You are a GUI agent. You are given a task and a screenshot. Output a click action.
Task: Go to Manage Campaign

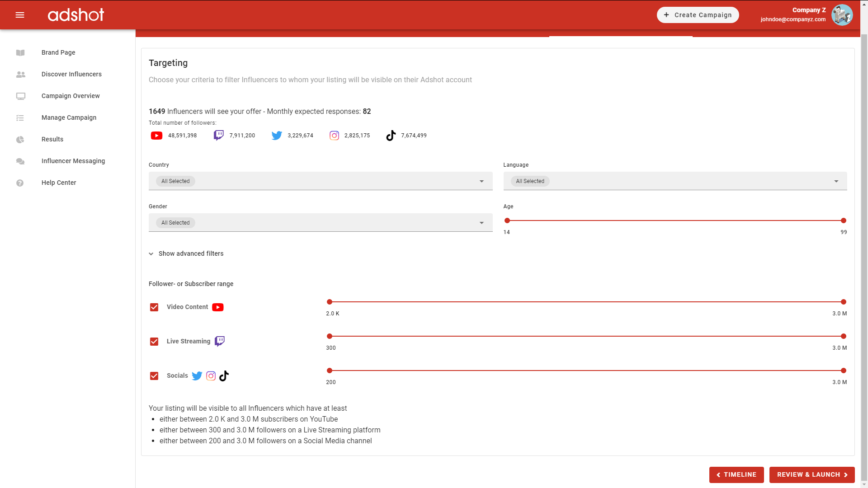point(68,117)
